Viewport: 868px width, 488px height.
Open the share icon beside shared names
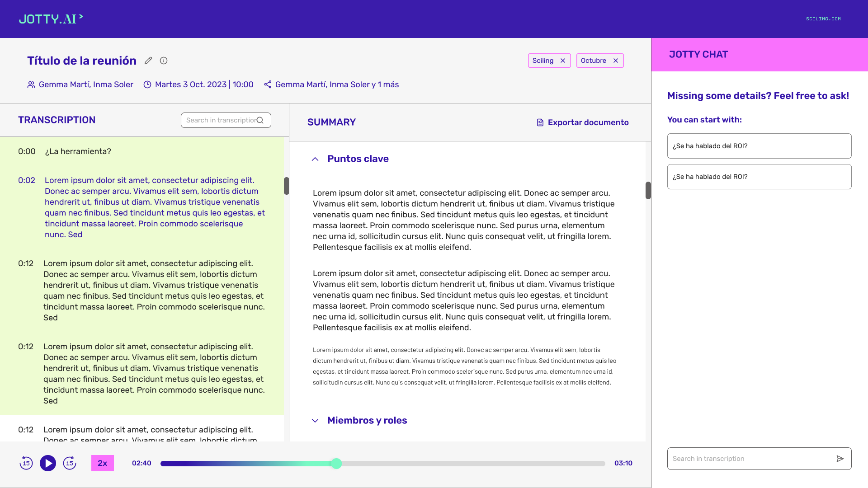[268, 84]
